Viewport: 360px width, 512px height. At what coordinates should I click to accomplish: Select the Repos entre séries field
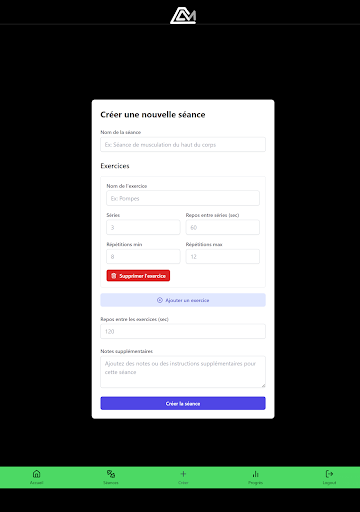pyautogui.click(x=223, y=227)
